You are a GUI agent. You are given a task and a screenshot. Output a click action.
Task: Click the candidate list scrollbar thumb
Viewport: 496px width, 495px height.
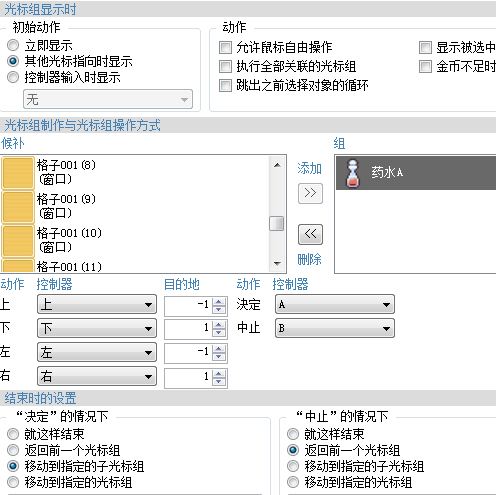coord(277,223)
